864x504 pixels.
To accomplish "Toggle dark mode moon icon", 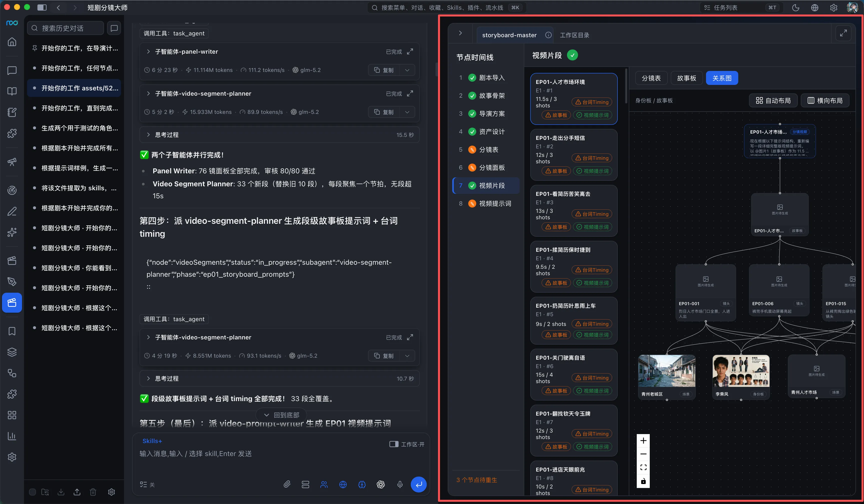I will 795,7.
